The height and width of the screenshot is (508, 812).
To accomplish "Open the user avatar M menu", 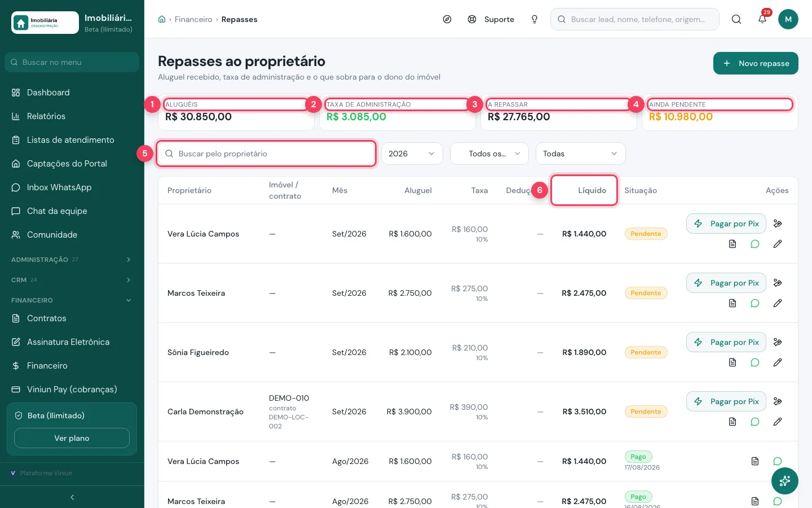I will pos(788,19).
